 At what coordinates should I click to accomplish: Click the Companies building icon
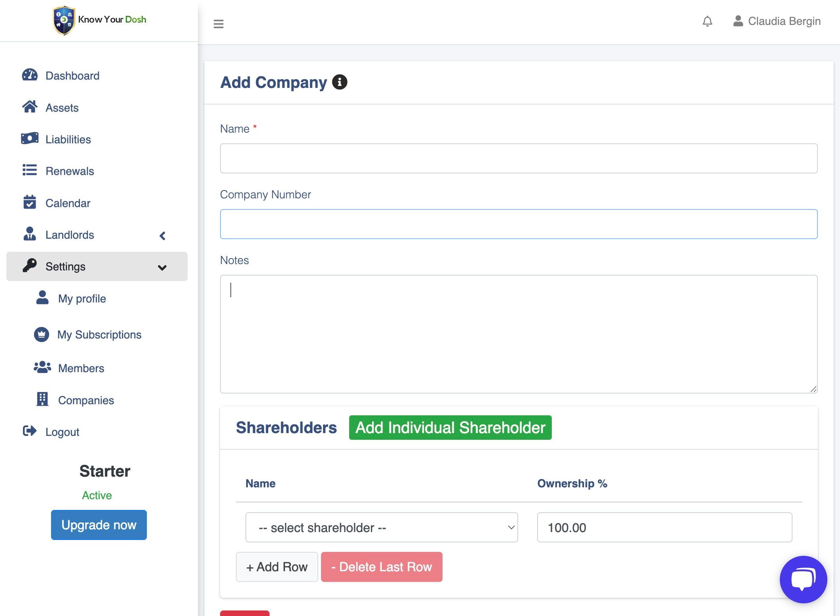tap(42, 399)
